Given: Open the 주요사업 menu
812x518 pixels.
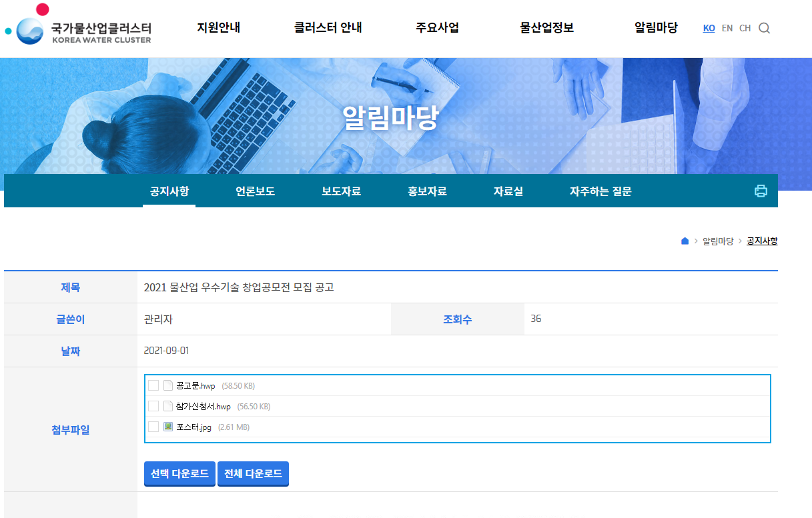Looking at the screenshot, I should [x=437, y=28].
